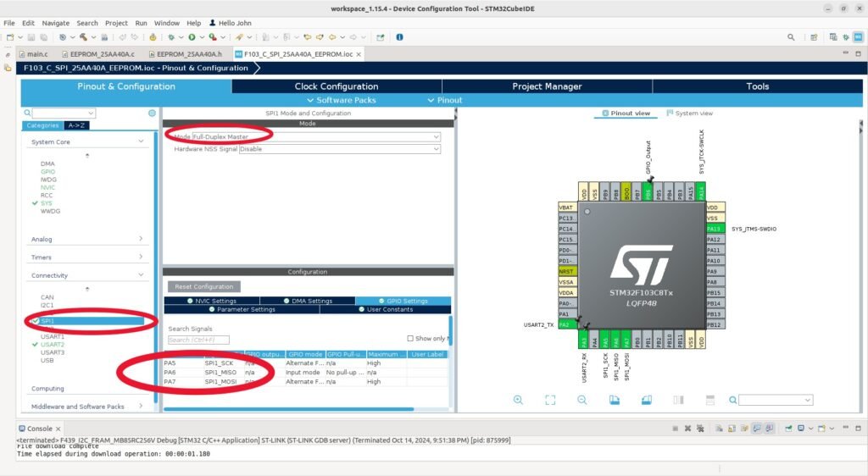Click the toolbar magnifier search icon at right
Image resolution: width=868 pixels, height=476 pixels.
coord(791,37)
